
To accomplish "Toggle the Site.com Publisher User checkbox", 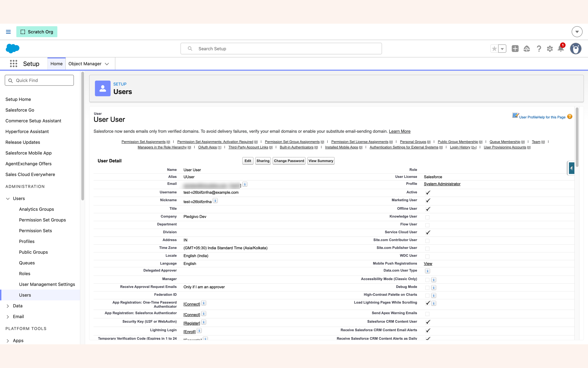I will 427,248.
